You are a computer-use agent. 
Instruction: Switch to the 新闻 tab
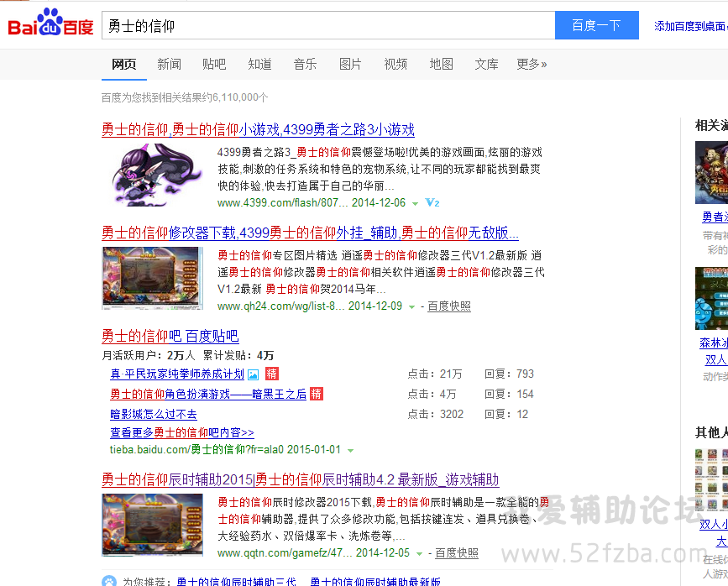[x=169, y=64]
